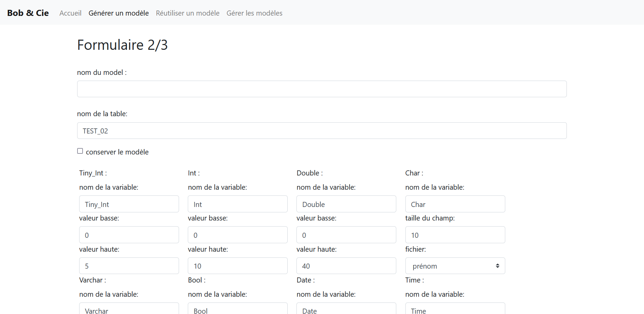Open the "Générer un modèle" link
This screenshot has width=644, height=314.
[x=118, y=13]
